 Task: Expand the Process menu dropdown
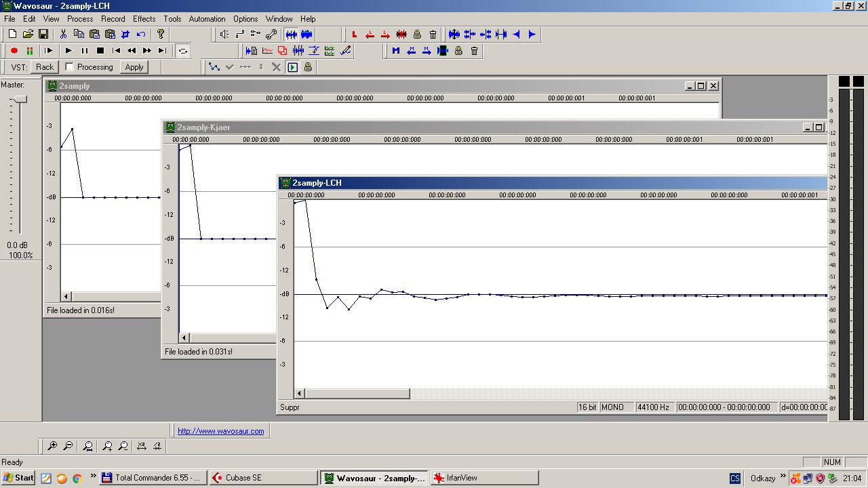point(80,19)
